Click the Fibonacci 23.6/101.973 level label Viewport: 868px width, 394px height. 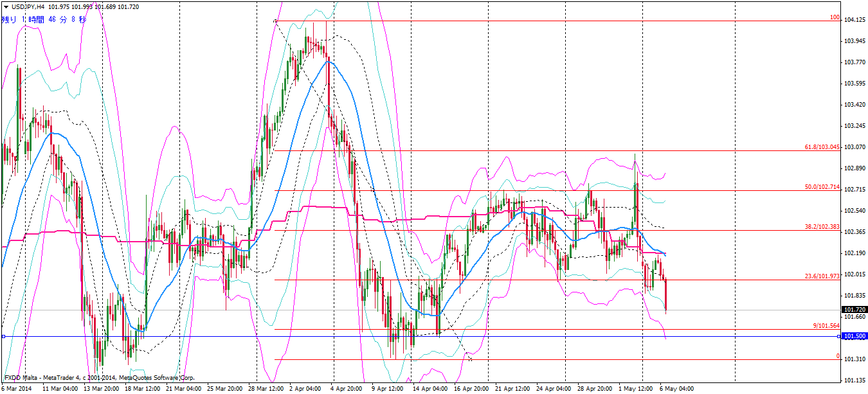tap(822, 276)
